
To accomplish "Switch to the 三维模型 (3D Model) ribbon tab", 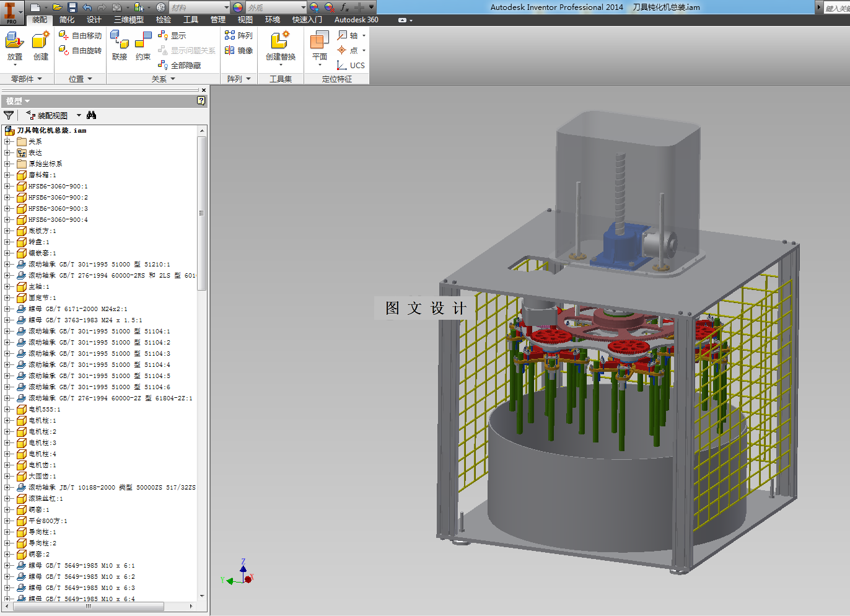I will (x=128, y=20).
